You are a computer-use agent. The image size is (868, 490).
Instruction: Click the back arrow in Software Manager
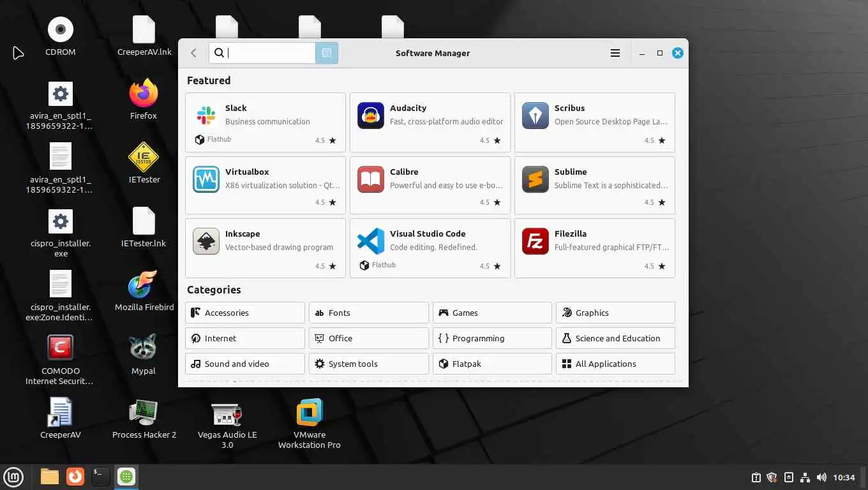coord(193,53)
